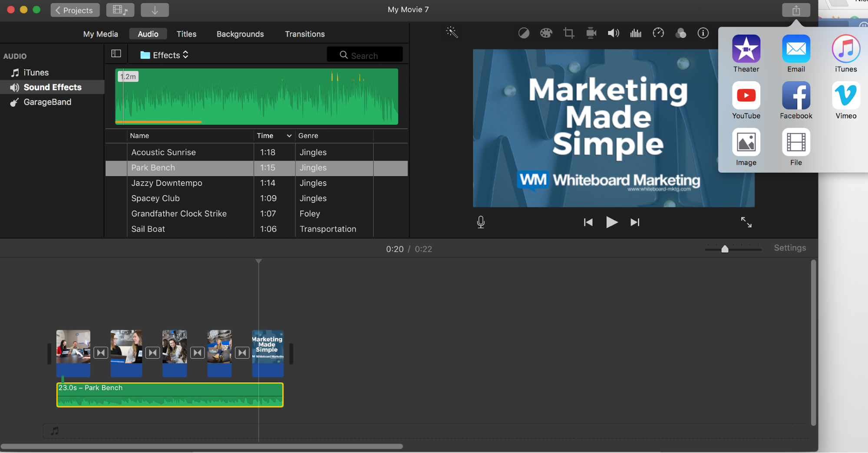868x453 pixels.
Task: Skip to previous clip
Action: 588,222
